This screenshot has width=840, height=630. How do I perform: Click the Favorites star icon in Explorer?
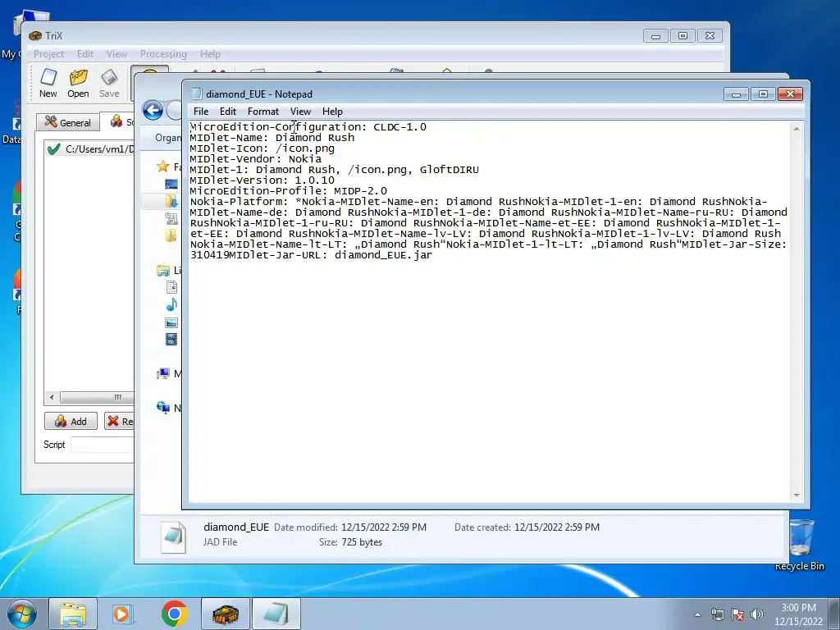coord(163,166)
